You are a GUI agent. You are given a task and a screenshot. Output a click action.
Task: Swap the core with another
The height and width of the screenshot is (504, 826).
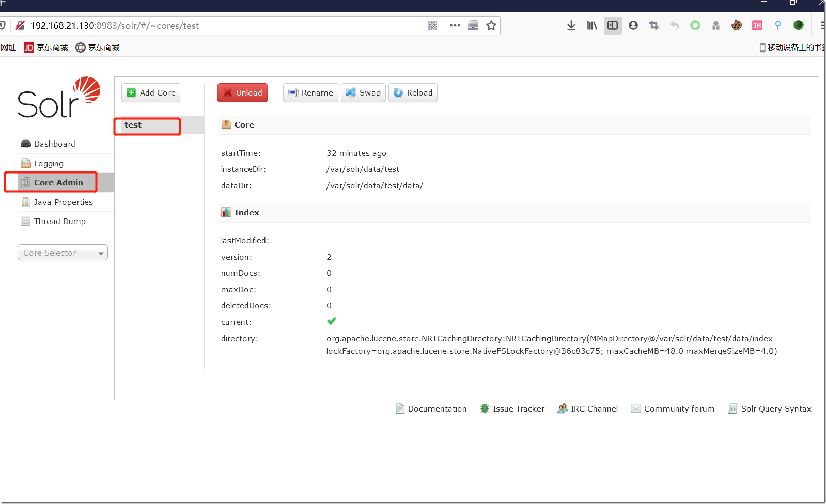pyautogui.click(x=363, y=93)
